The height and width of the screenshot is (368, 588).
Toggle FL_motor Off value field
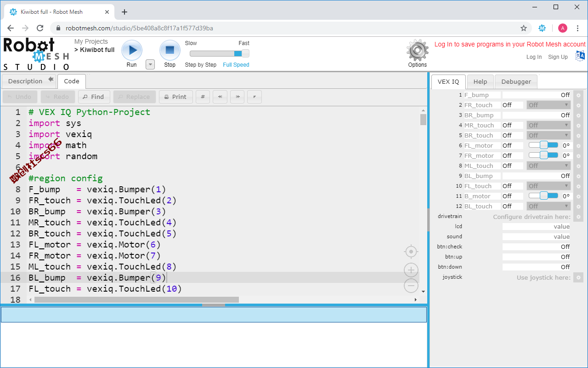pyautogui.click(x=513, y=146)
